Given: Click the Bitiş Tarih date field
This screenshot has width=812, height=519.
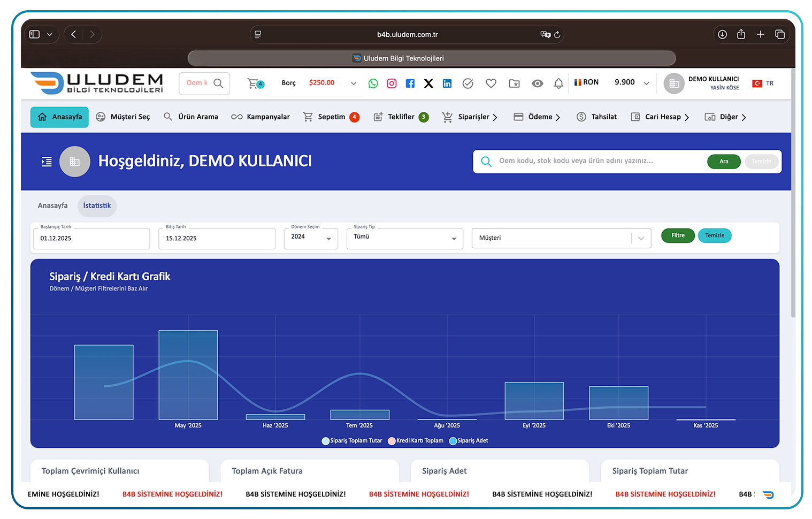Looking at the screenshot, I should tap(217, 239).
